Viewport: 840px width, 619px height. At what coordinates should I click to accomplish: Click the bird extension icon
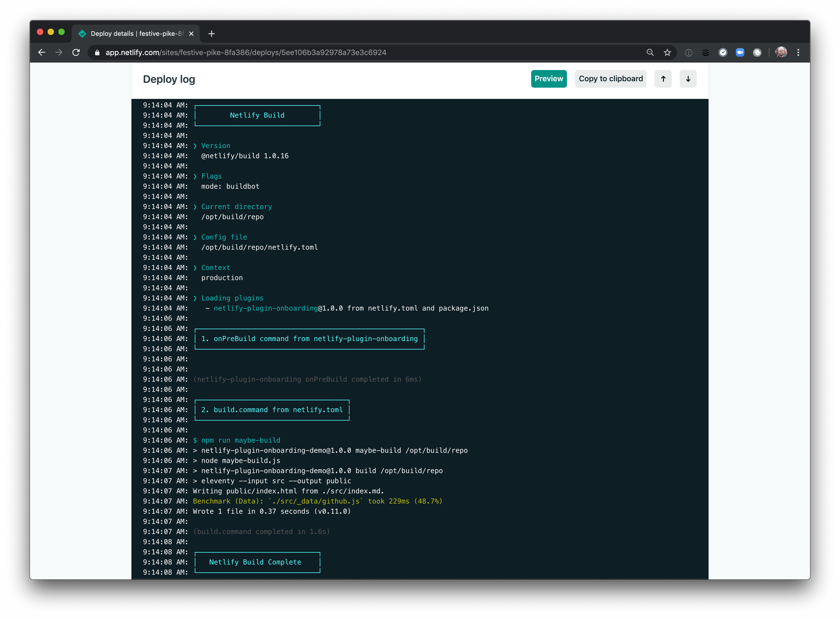coord(757,52)
